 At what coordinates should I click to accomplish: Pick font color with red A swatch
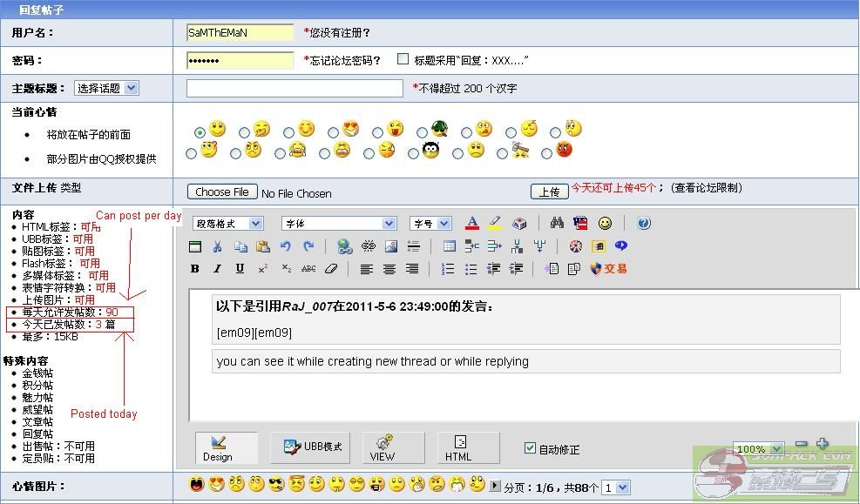coord(472,224)
